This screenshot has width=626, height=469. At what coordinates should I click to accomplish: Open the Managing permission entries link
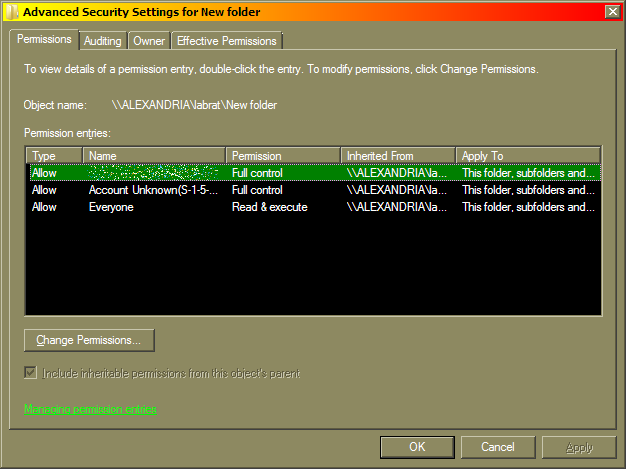(x=90, y=409)
